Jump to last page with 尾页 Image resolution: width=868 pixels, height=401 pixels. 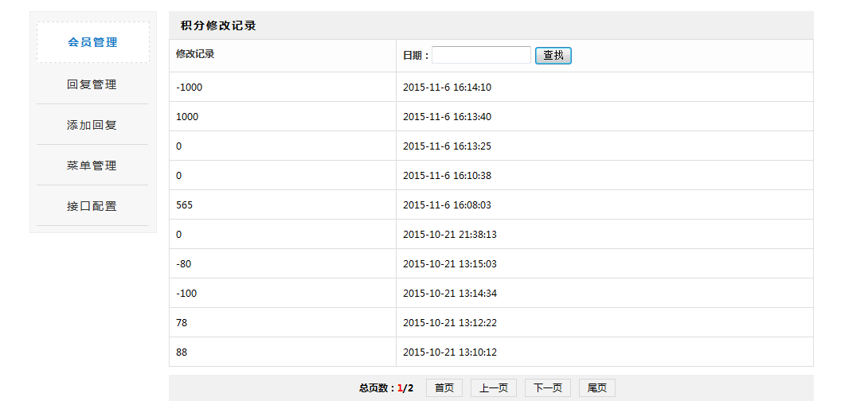596,387
